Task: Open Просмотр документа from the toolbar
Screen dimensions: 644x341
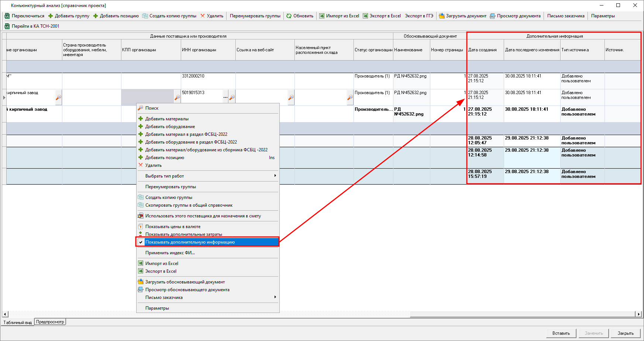Action: [515, 16]
